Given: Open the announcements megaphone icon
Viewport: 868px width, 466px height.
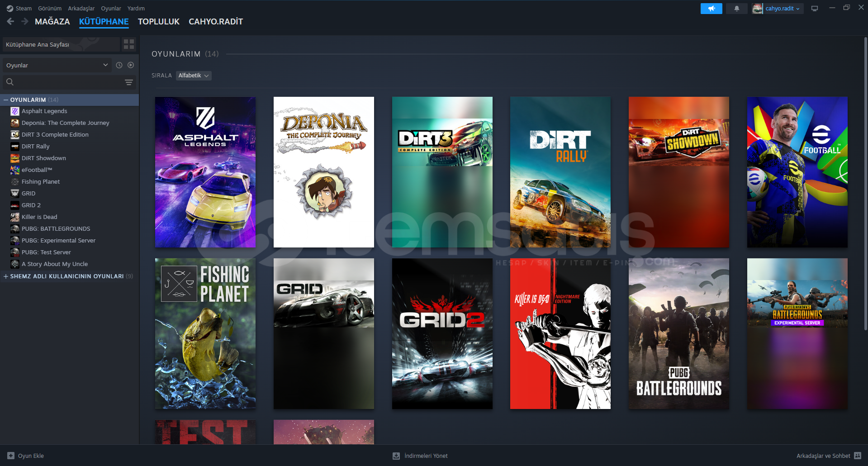Looking at the screenshot, I should click(711, 9).
